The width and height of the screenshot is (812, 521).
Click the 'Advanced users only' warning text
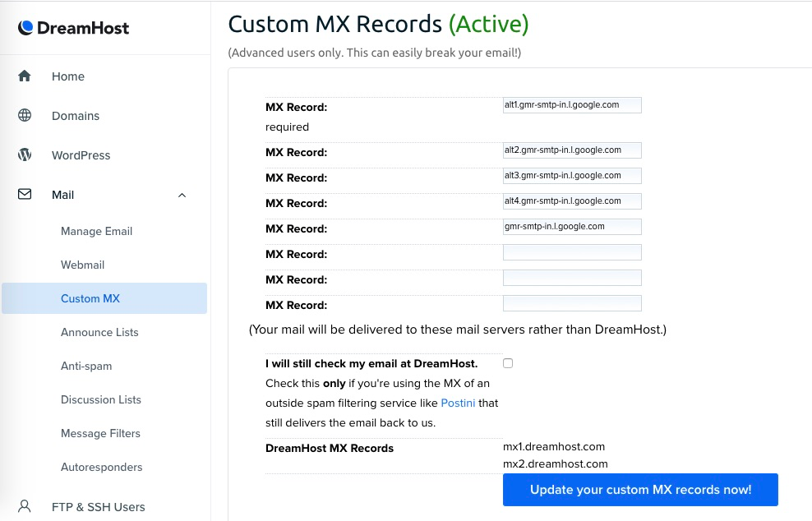tap(375, 53)
